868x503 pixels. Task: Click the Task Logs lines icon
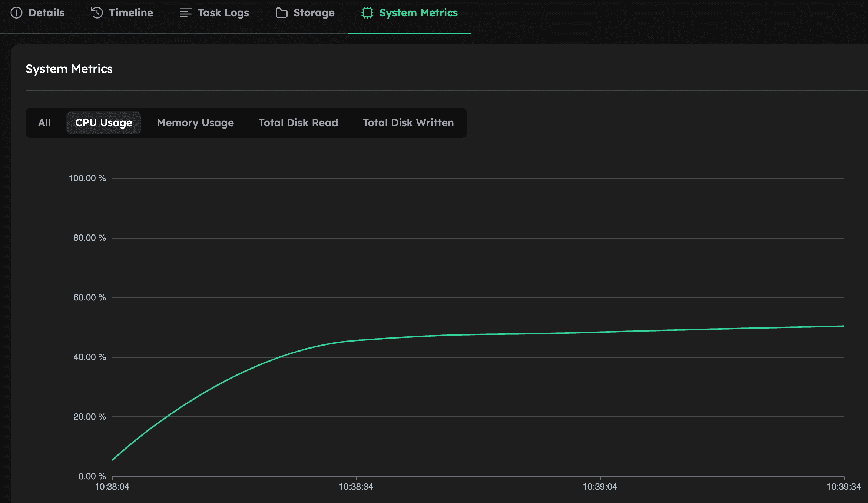pos(185,13)
